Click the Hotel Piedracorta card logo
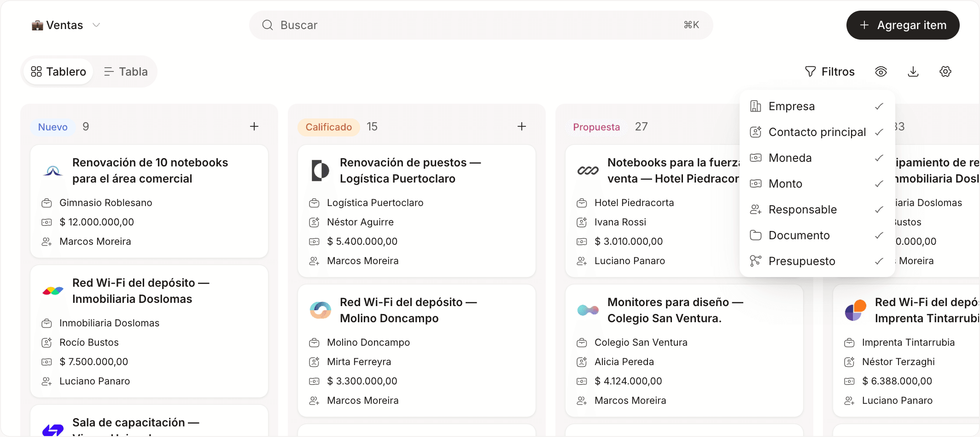Image resolution: width=980 pixels, height=437 pixels. click(588, 171)
